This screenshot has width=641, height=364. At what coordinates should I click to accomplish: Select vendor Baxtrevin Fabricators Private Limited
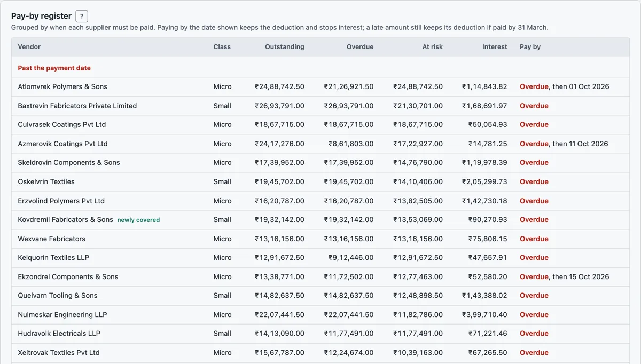pyautogui.click(x=77, y=106)
